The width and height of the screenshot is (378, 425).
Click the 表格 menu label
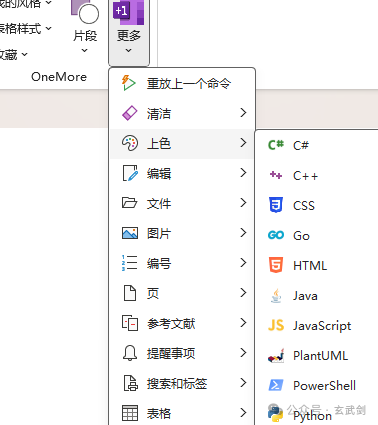[x=159, y=413]
